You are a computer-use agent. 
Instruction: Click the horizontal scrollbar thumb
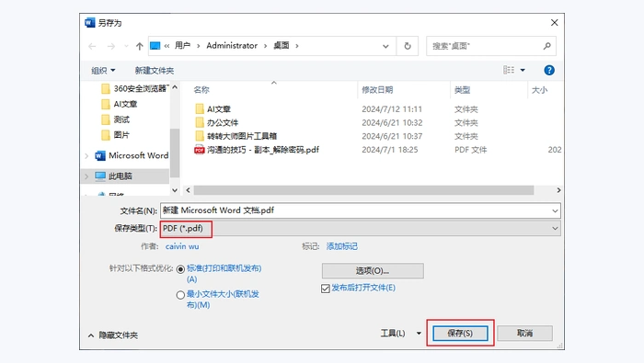[x=364, y=190]
